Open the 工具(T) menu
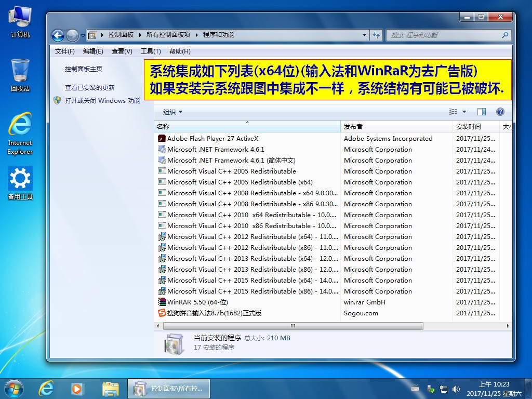This screenshot has height=399, width=532. (151, 51)
